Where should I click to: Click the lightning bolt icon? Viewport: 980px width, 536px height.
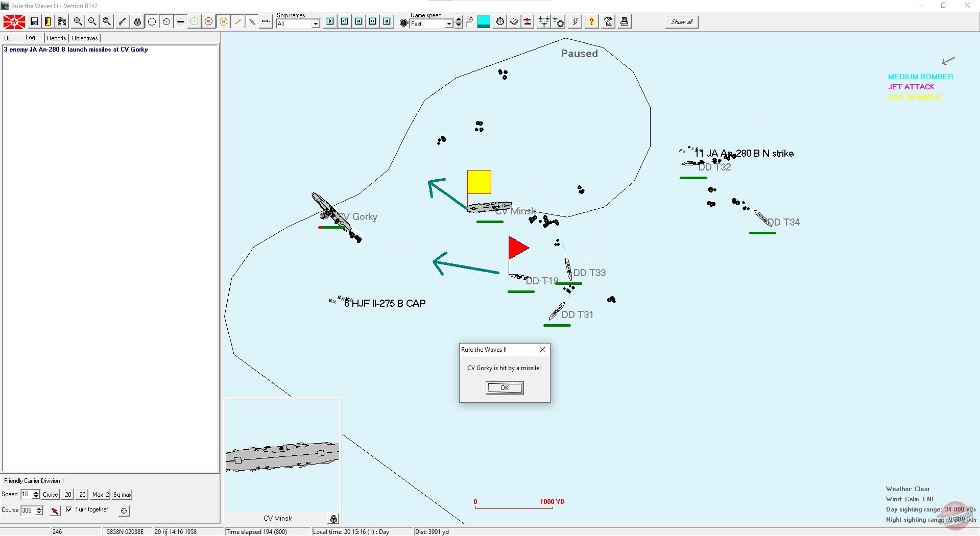pyautogui.click(x=575, y=21)
